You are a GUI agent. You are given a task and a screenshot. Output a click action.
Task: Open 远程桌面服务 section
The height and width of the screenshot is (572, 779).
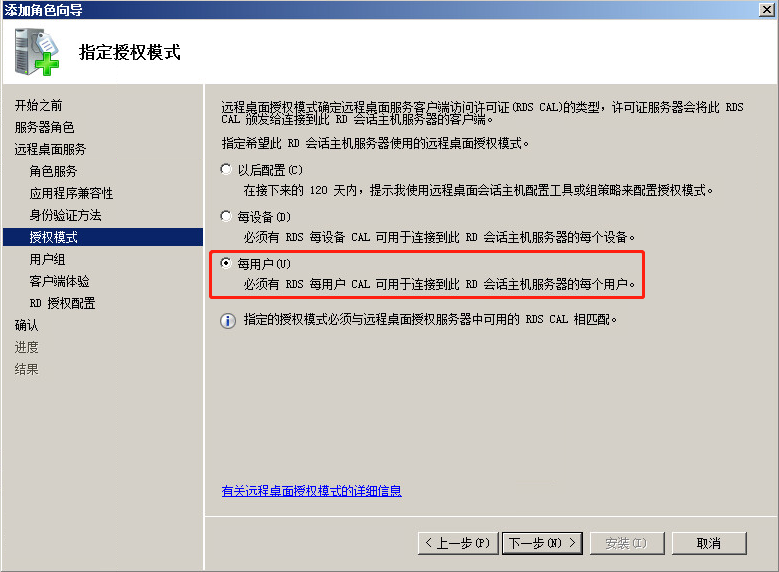click(x=50, y=149)
